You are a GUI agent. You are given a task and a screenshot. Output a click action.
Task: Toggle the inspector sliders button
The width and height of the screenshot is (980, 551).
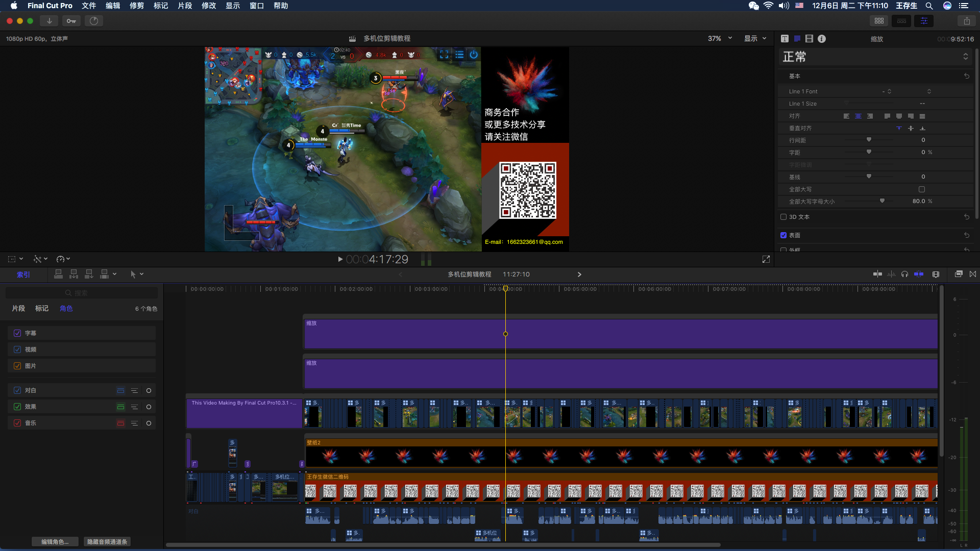coord(924,21)
